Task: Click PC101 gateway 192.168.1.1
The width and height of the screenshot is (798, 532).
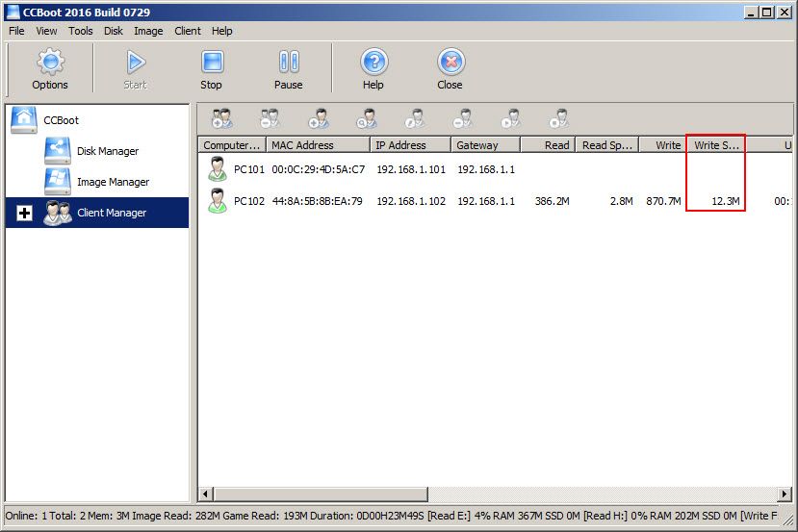Action: pyautogui.click(x=486, y=169)
